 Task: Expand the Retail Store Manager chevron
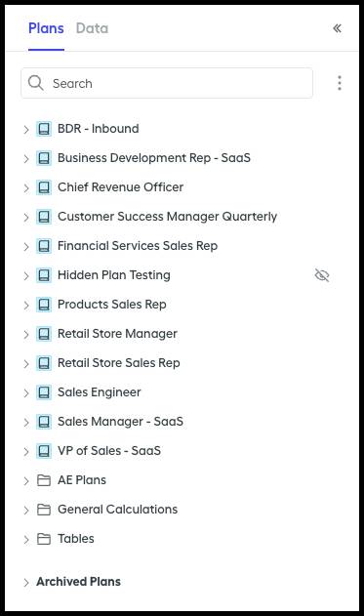(26, 334)
